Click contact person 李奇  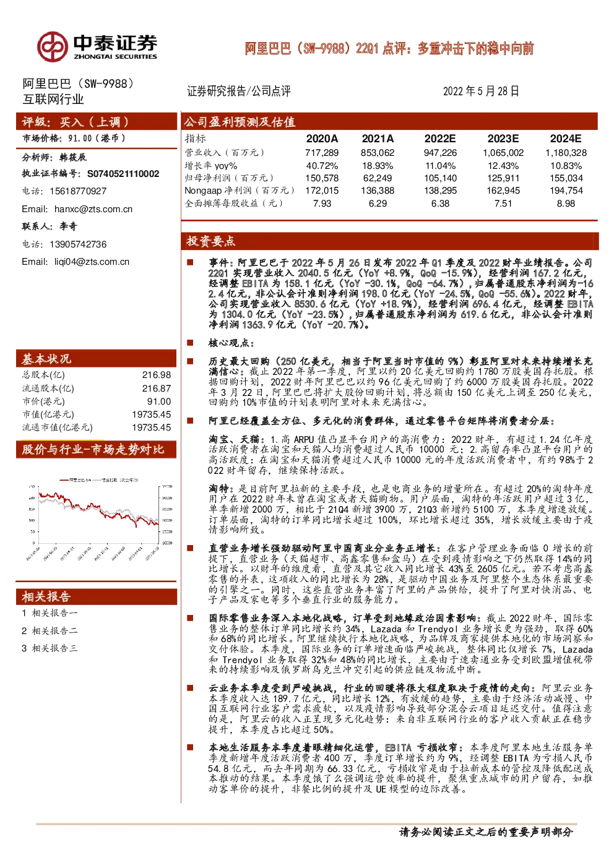(69, 226)
